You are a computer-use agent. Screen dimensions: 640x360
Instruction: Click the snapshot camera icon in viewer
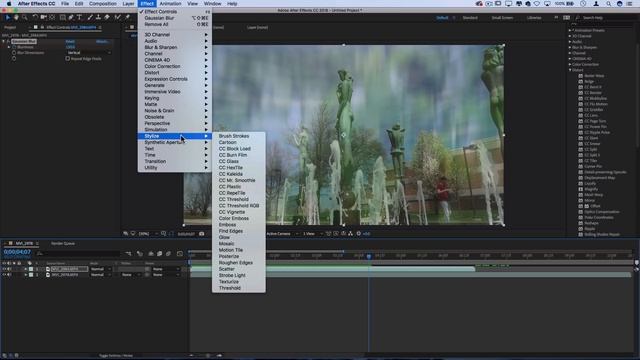coord(202,234)
